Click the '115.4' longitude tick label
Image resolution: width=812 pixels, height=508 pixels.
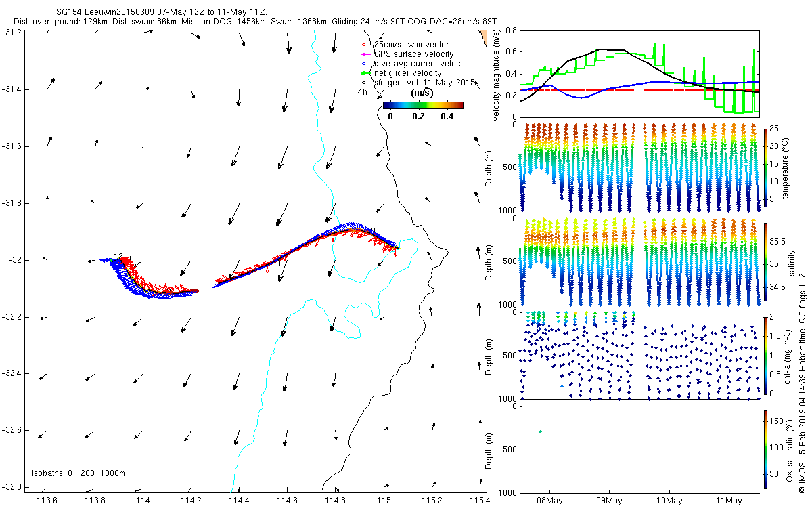pyautogui.click(x=478, y=501)
